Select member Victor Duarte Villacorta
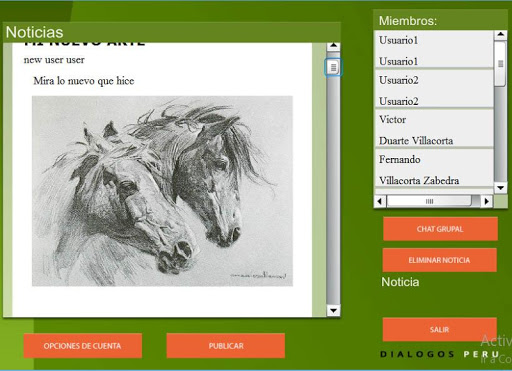512x371 pixels. pyautogui.click(x=434, y=129)
